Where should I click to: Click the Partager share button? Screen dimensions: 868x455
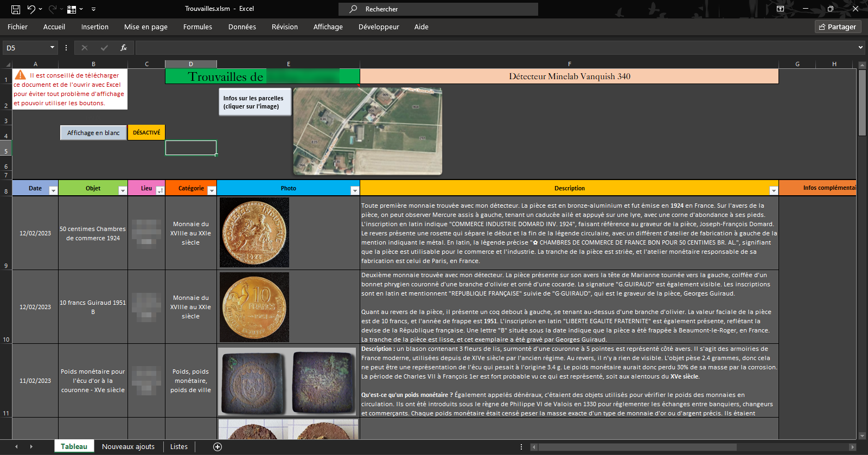(x=838, y=27)
